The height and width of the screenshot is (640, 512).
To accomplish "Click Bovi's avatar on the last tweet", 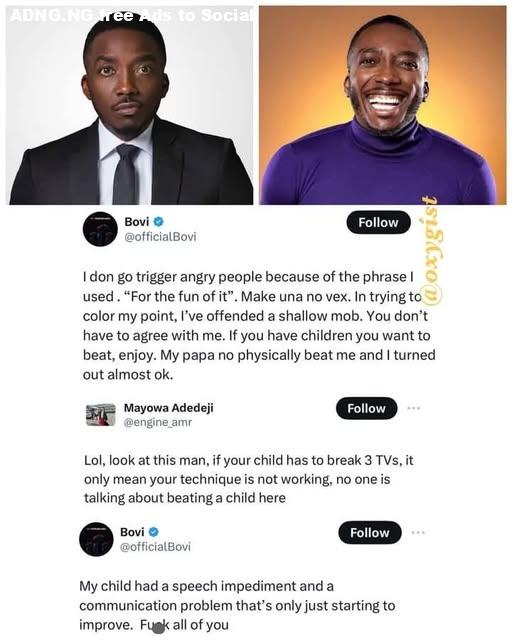I will tap(96, 539).
